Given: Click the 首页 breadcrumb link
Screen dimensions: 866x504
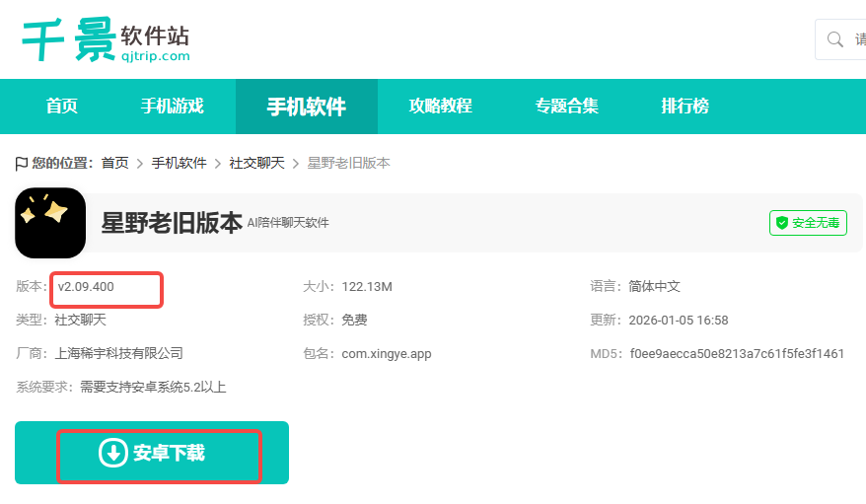Looking at the screenshot, I should tap(114, 163).
